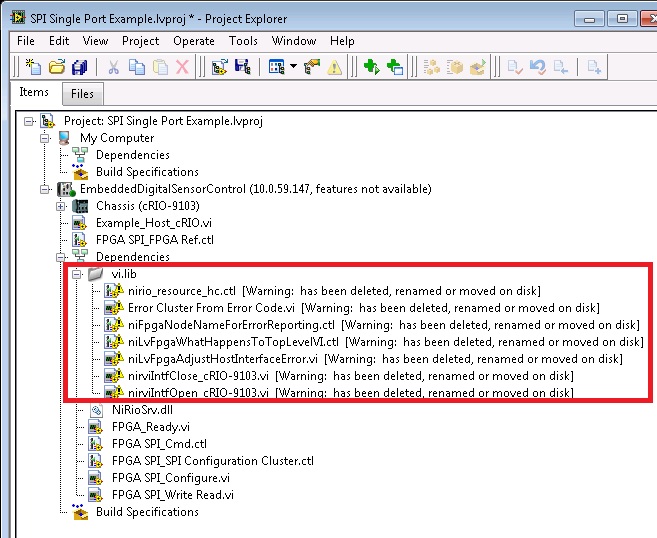Select niLvFpgaWhatHappensToTopLevelVI.ctl
Screen dimensions: 657x538
(x=385, y=342)
